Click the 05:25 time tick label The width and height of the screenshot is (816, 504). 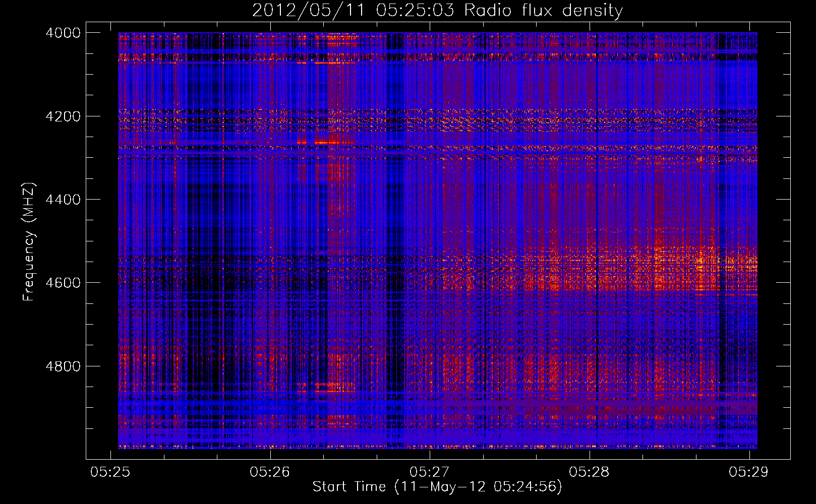[110, 472]
